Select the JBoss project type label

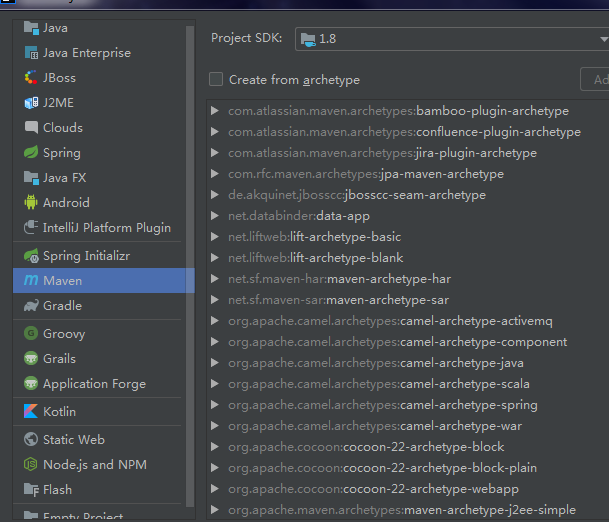tap(59, 78)
